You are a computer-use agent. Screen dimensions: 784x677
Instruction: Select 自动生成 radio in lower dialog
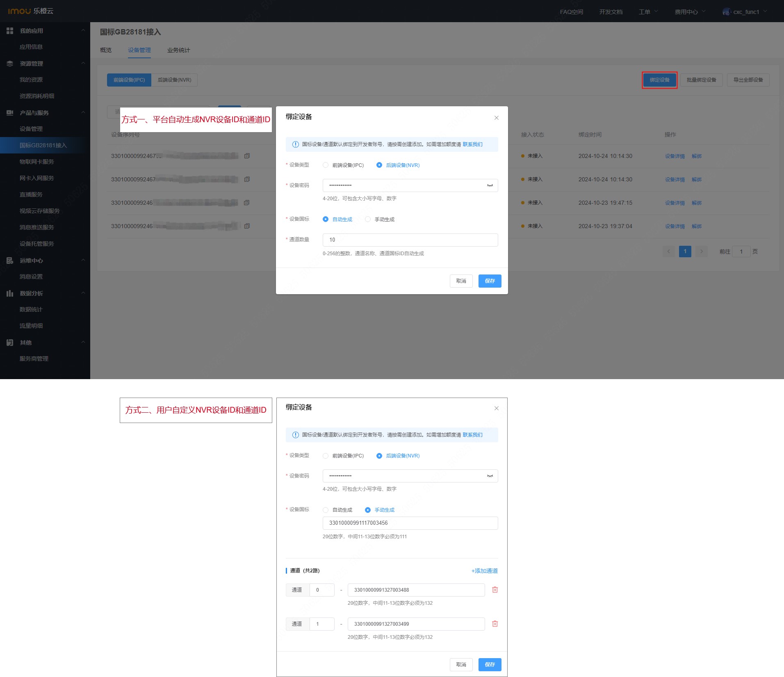click(x=326, y=510)
